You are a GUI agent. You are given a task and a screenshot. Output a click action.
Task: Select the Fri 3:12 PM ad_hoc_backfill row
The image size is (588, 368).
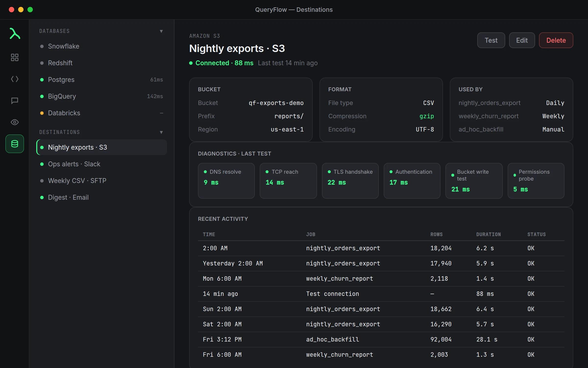click(381, 340)
